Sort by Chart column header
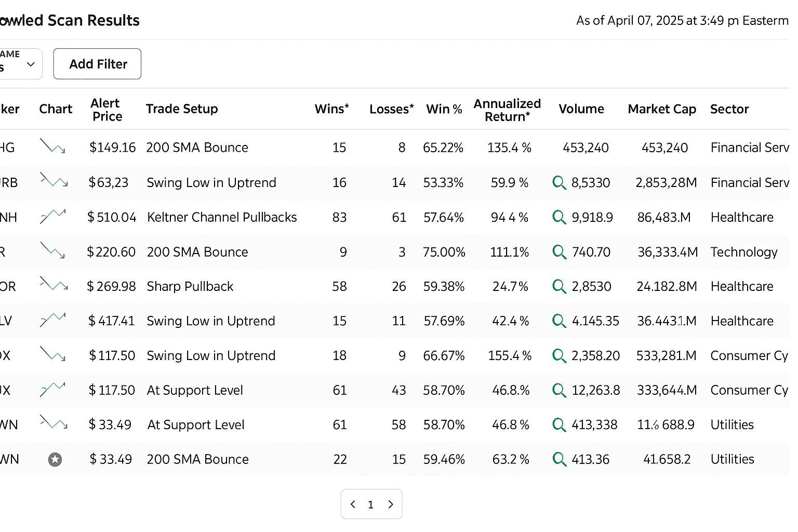 pos(56,109)
